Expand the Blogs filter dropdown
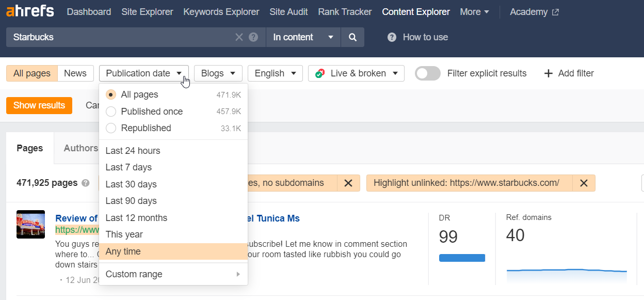This screenshot has width=644, height=300. (x=218, y=73)
